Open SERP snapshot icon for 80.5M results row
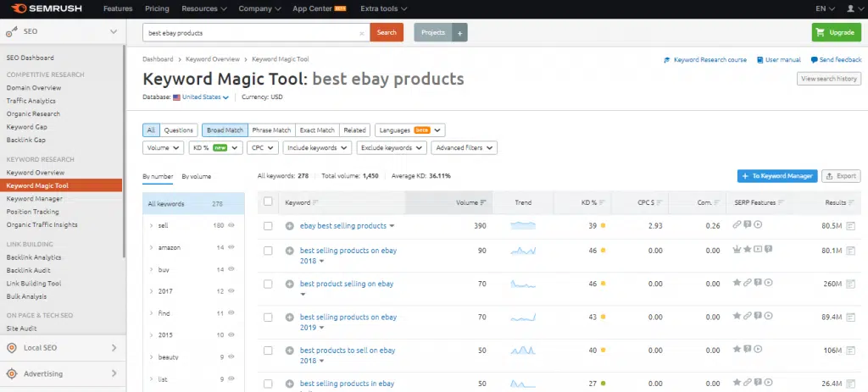 tap(853, 226)
